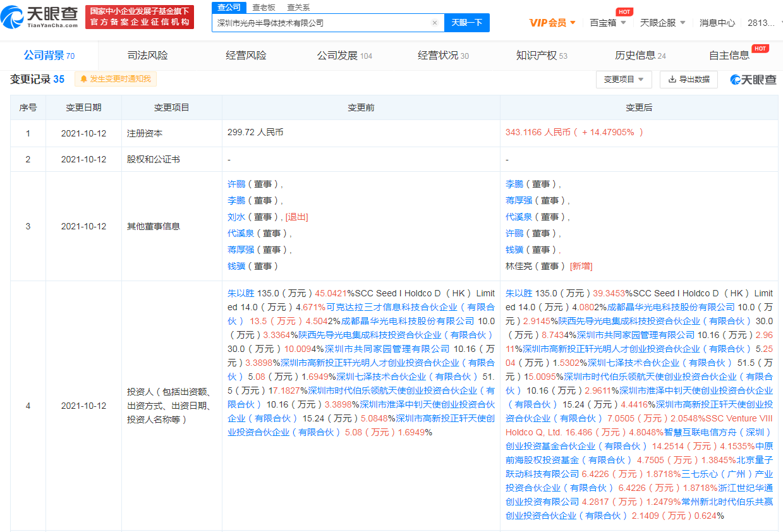Click SSC Venture VIII Holdco Q, Ltd. link
This screenshot has height=532, width=783.
click(x=639, y=425)
